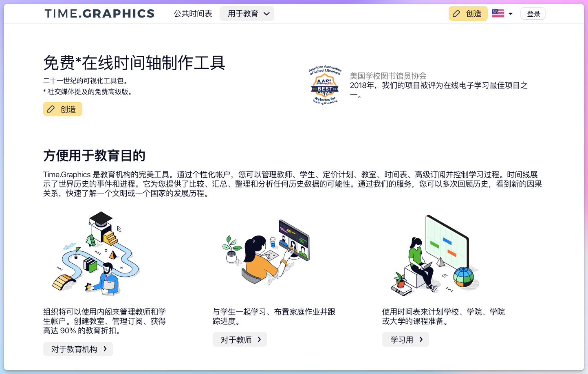The width and height of the screenshot is (588, 374).
Task: Click the pencil icon on the hero 创造 button
Action: (x=51, y=109)
